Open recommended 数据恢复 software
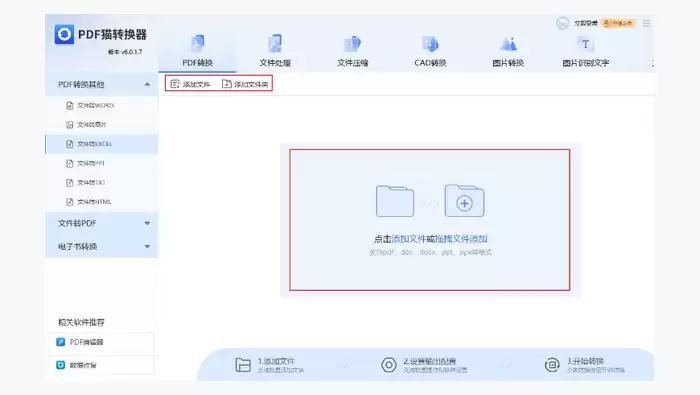This screenshot has width=700, height=395. 101,365
